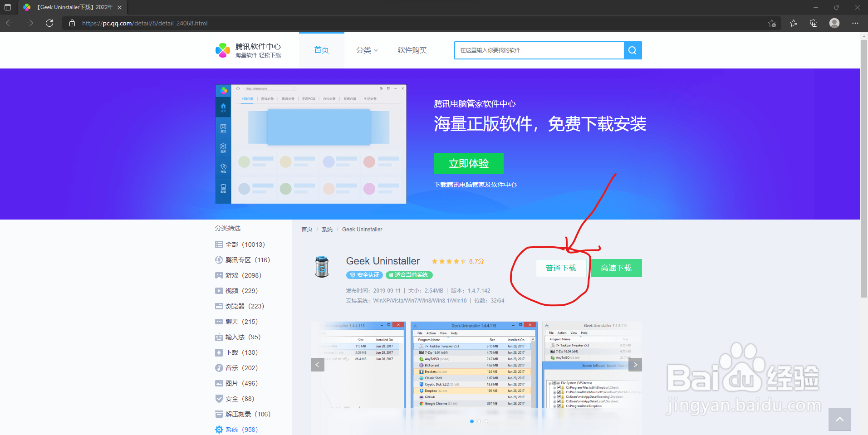The image size is (868, 435).
Task: Click breadcrumb link 首页
Action: coord(307,230)
